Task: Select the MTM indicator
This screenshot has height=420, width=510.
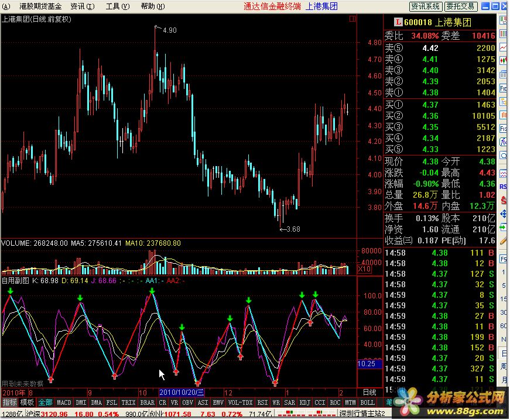Action: pyautogui.click(x=350, y=402)
